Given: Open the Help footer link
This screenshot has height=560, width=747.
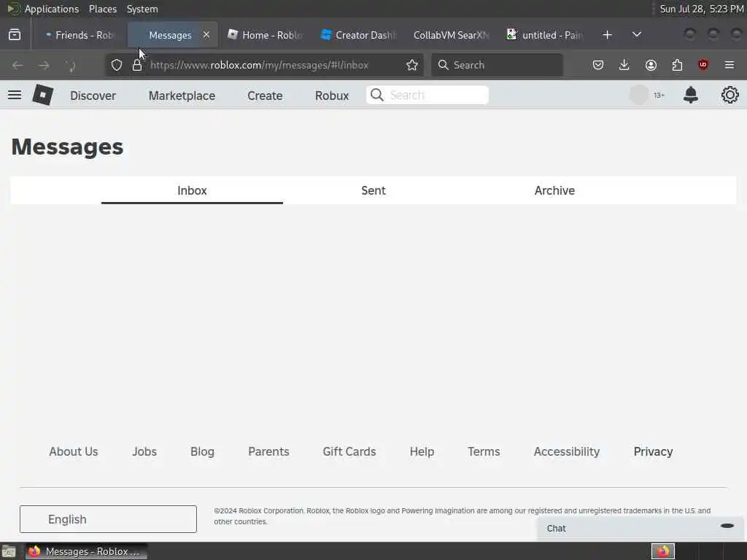Looking at the screenshot, I should point(422,451).
